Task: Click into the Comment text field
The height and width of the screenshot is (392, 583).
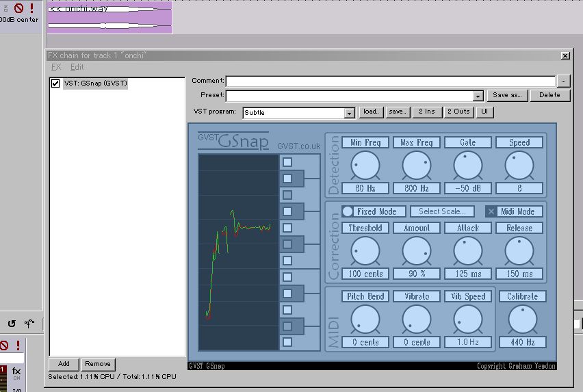Action: pyautogui.click(x=391, y=81)
